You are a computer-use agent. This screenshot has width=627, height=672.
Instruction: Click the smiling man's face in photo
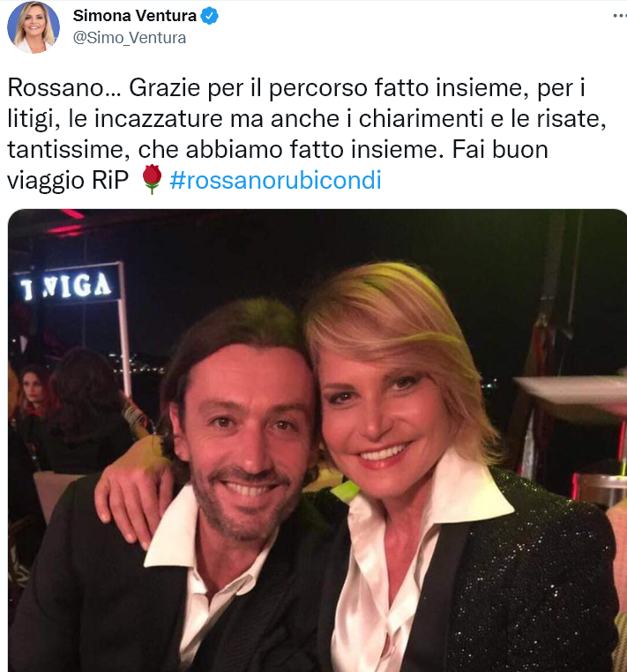point(246,442)
